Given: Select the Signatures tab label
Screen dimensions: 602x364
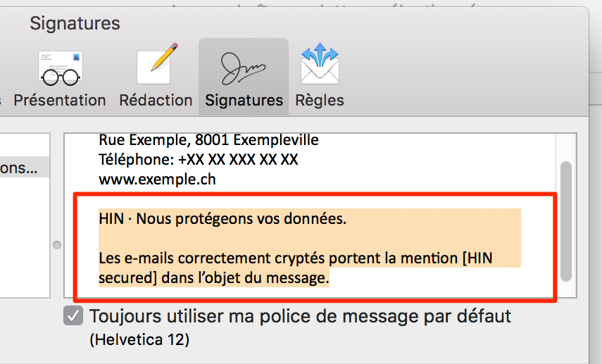Looking at the screenshot, I should (244, 101).
